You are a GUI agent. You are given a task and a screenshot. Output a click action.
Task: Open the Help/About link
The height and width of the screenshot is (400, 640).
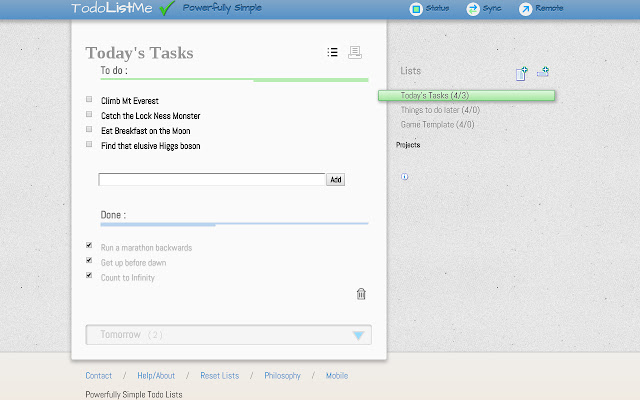pos(156,376)
